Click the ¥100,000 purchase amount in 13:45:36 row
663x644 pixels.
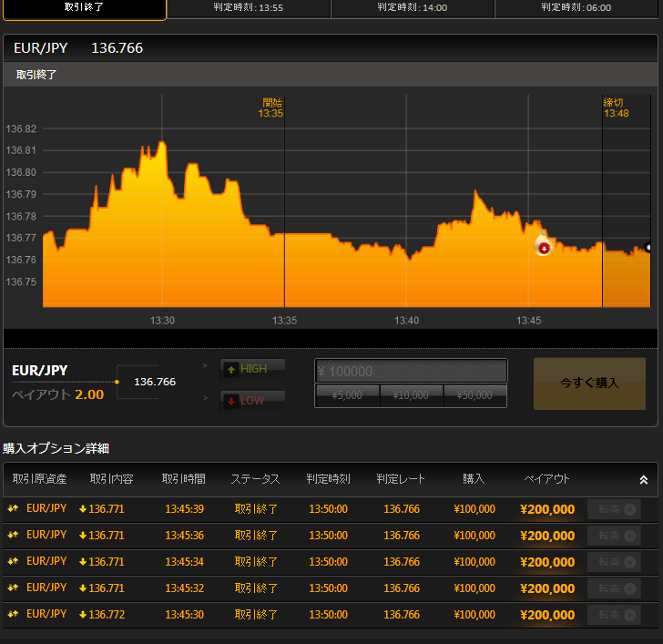474,536
